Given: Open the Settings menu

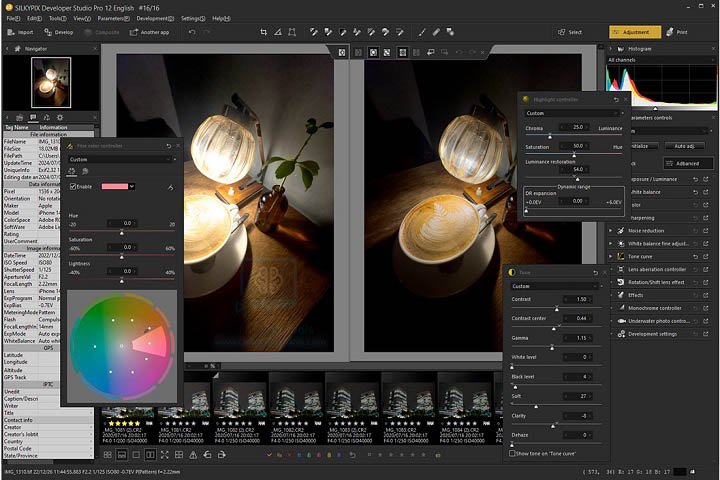Looking at the screenshot, I should (x=193, y=18).
